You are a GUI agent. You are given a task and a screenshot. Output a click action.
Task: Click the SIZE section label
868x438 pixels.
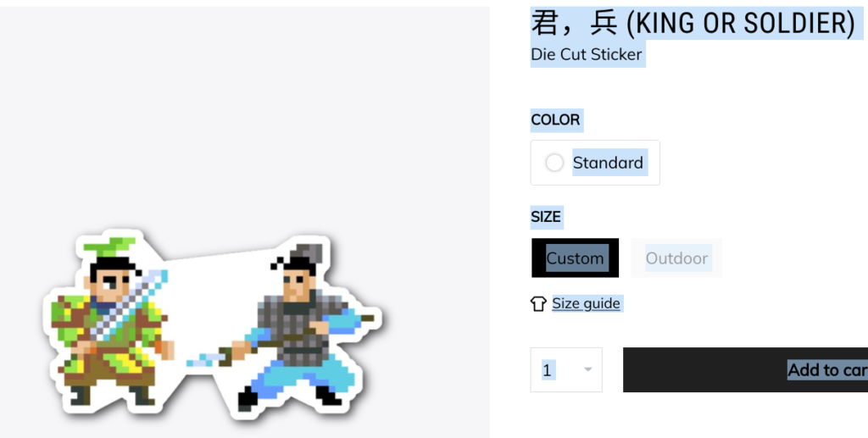click(546, 217)
